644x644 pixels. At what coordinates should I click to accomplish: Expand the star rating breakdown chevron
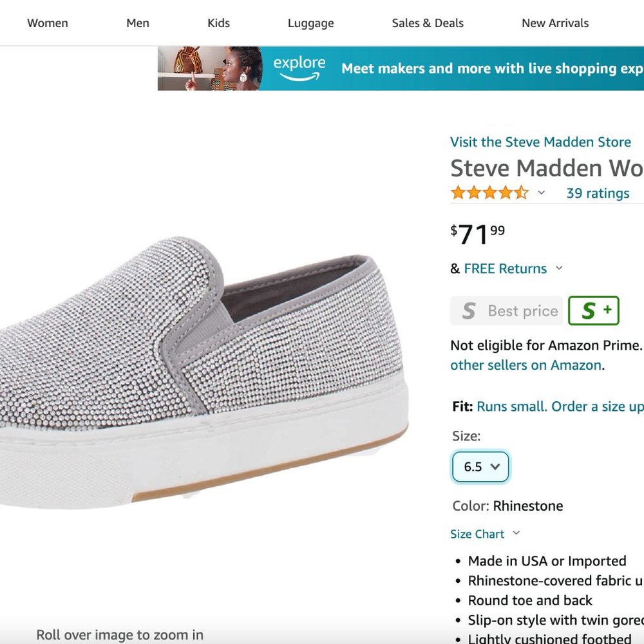542,193
